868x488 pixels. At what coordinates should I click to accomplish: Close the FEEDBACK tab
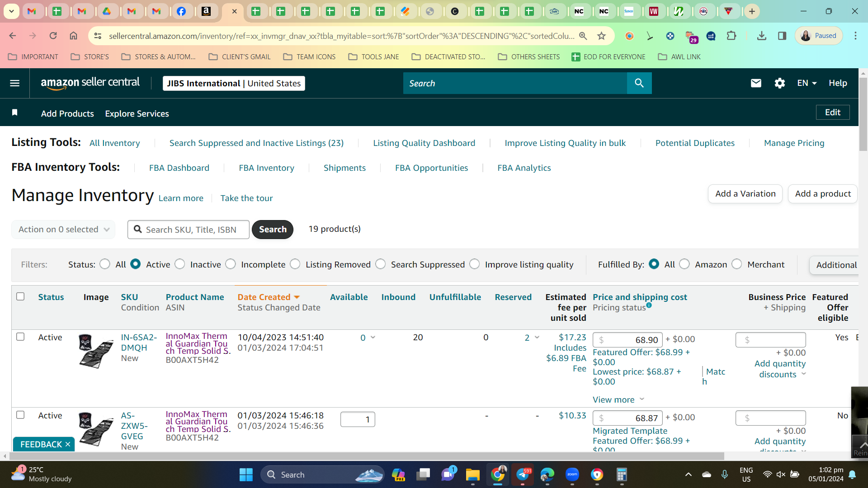click(x=68, y=445)
